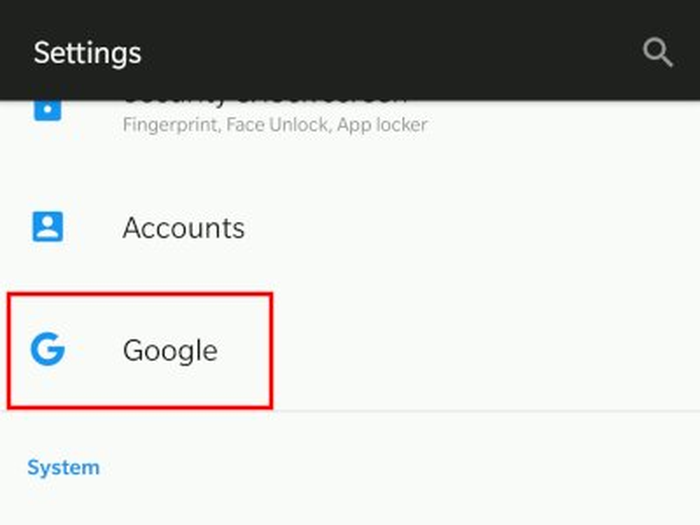This screenshot has width=700, height=525.
Task: Click the words "App locker" in the subtitle
Action: coord(382,125)
